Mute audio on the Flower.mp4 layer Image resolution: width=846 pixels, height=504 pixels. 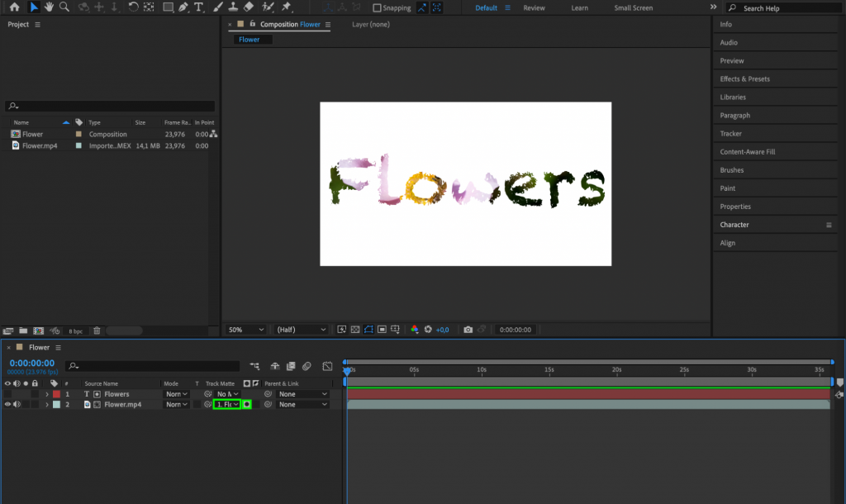click(17, 404)
